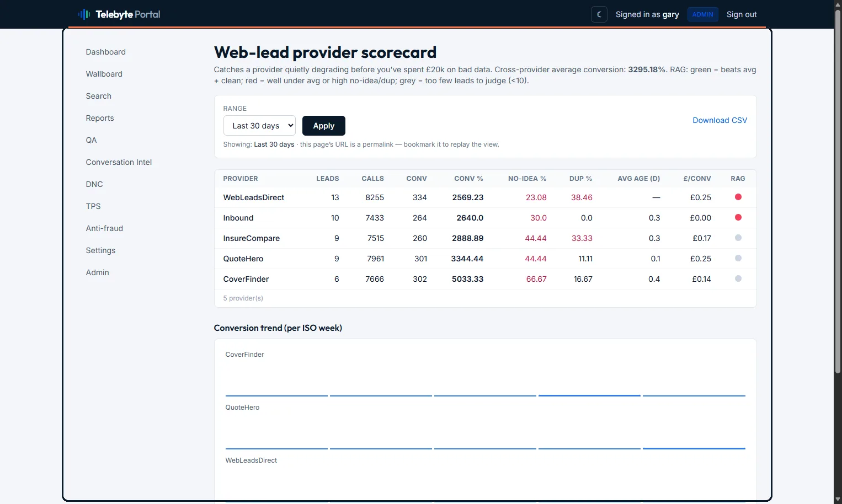The image size is (842, 504).
Task: Click the page vertical scrollbar thumb
Action: (838, 191)
